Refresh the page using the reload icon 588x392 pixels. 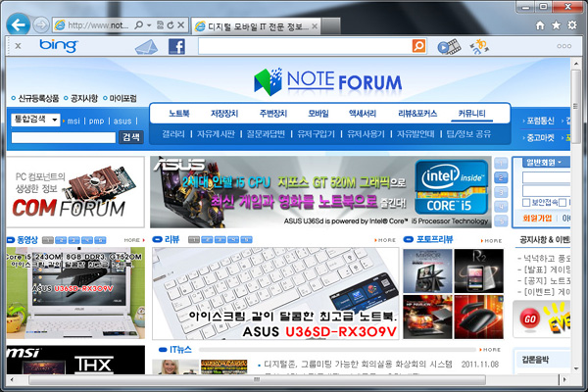(x=171, y=25)
